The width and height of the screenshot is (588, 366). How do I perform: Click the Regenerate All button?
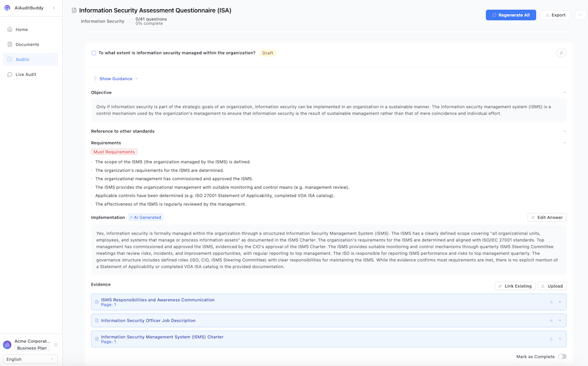click(511, 15)
